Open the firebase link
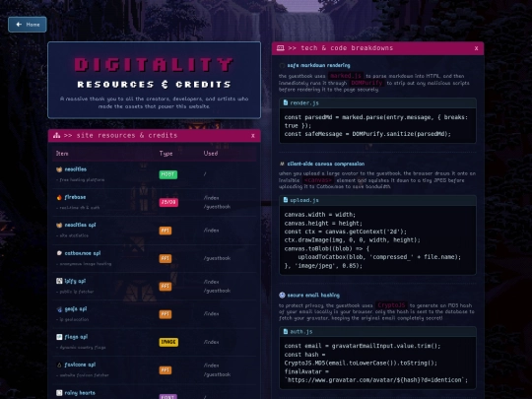The width and height of the screenshot is (532, 399). coord(75,197)
